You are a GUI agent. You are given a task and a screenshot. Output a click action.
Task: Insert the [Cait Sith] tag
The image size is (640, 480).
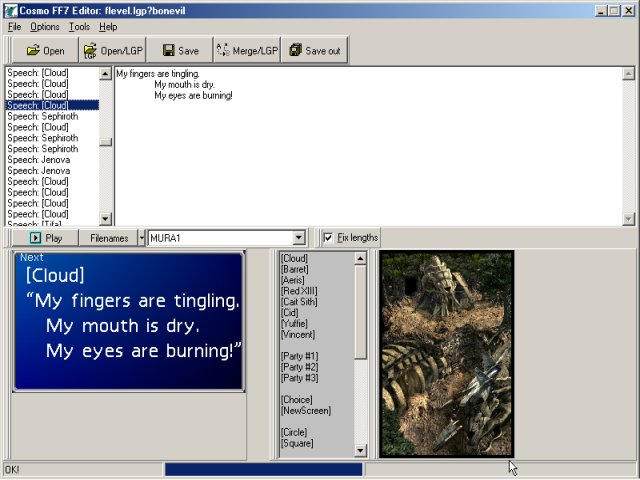click(299, 302)
